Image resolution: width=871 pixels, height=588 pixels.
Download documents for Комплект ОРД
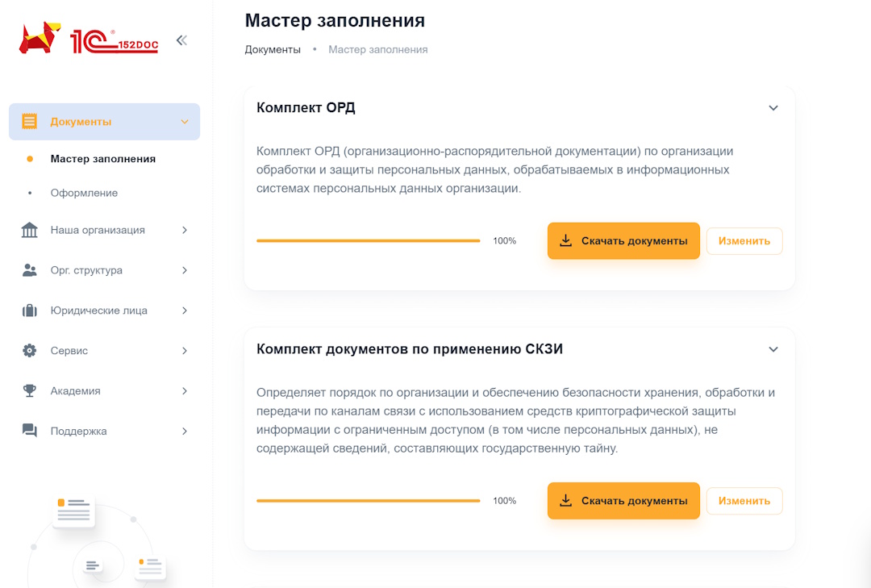coord(623,241)
